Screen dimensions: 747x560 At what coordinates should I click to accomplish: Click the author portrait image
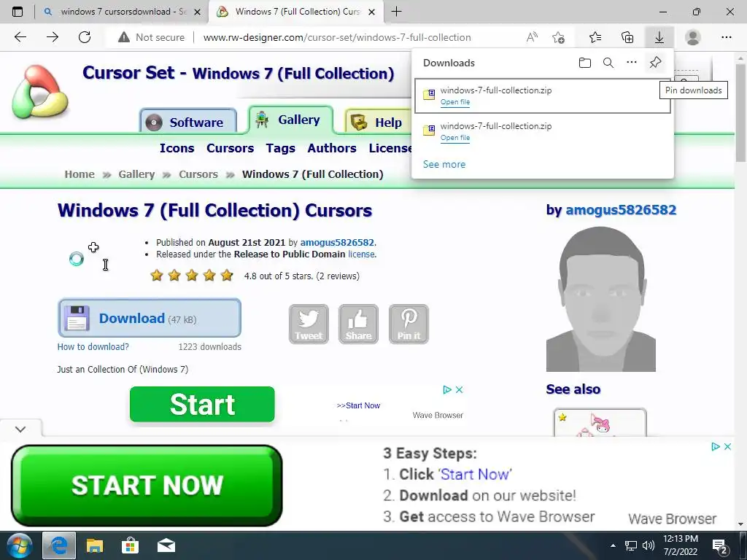(x=601, y=299)
